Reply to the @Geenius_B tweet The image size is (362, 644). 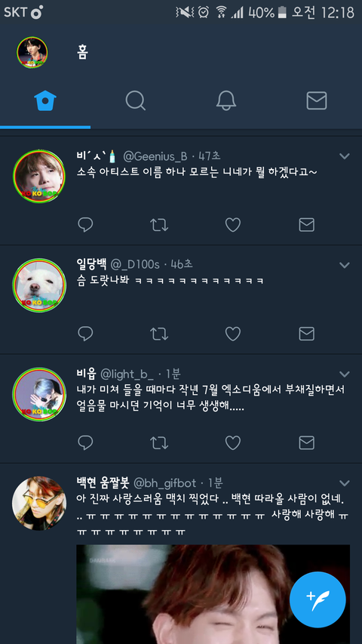(x=85, y=225)
